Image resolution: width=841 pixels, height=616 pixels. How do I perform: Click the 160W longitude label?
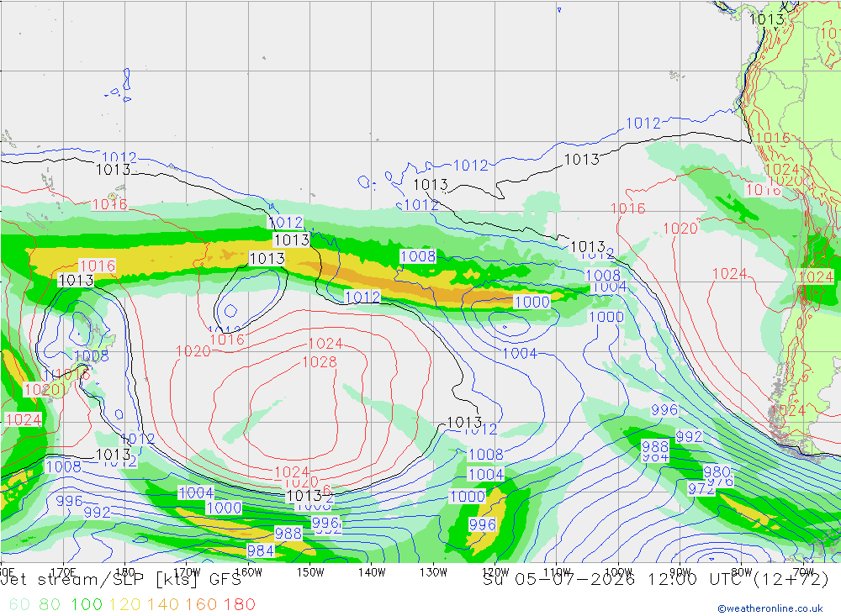click(248, 572)
